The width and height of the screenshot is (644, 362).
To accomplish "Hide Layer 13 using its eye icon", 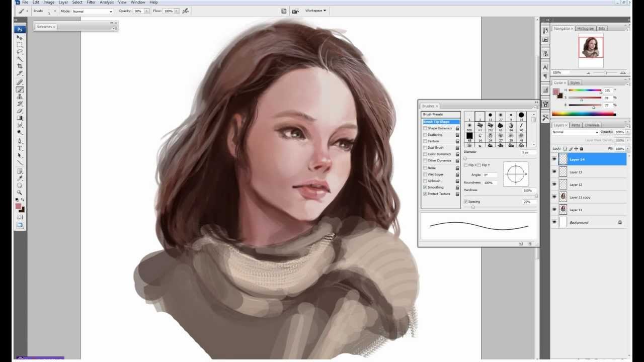I will tap(554, 172).
